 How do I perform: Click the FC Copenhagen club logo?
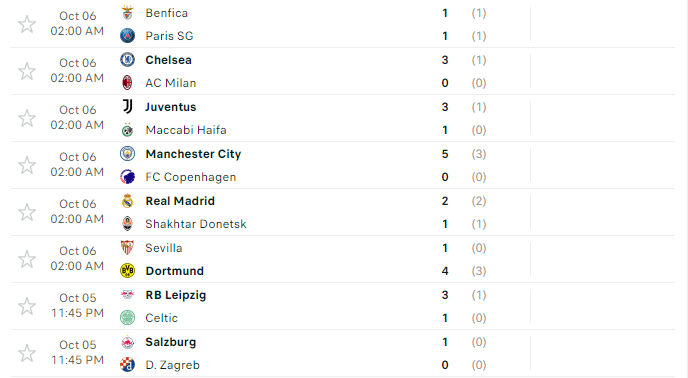127,177
